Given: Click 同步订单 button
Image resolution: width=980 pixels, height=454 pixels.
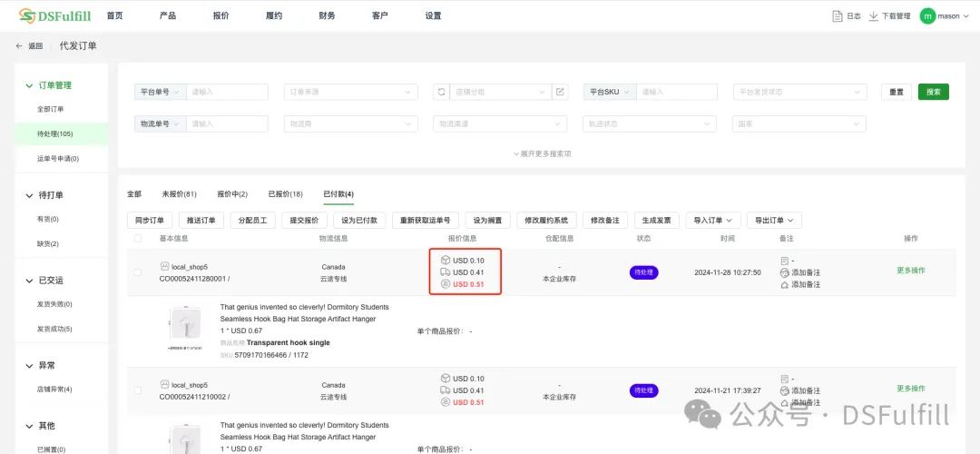Looking at the screenshot, I should (x=150, y=220).
